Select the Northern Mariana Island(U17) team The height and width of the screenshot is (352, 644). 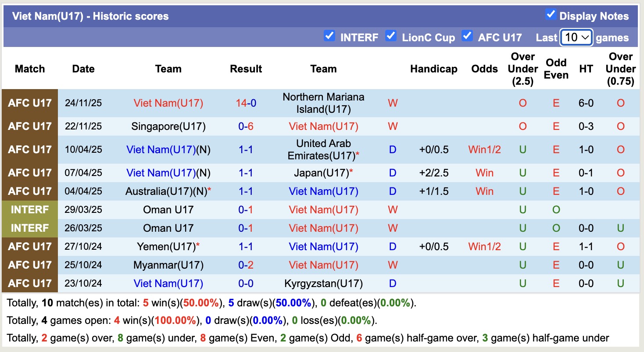tap(323, 103)
